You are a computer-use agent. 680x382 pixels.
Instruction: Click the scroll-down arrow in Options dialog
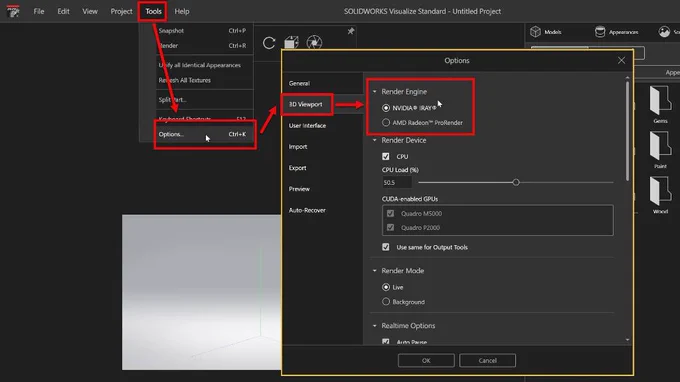[x=628, y=340]
